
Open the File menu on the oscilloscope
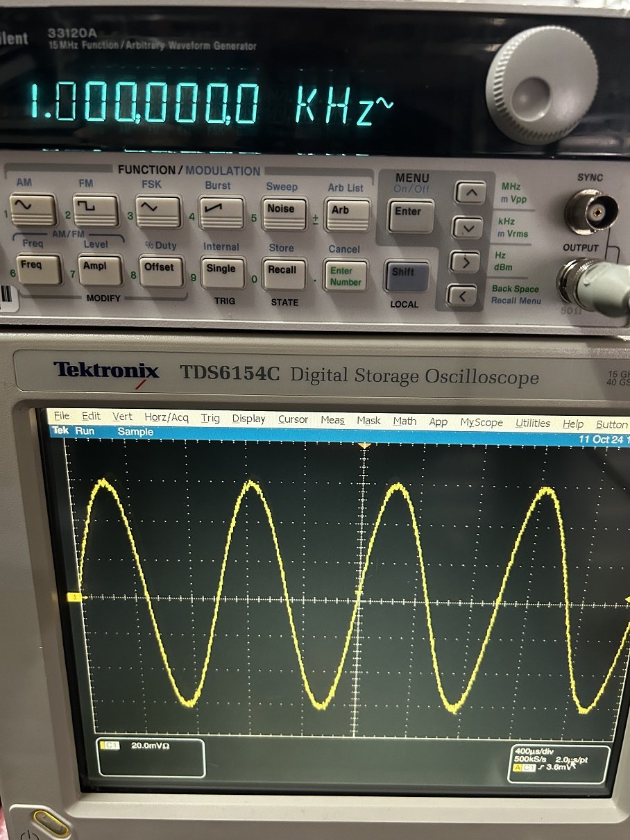tap(62, 416)
